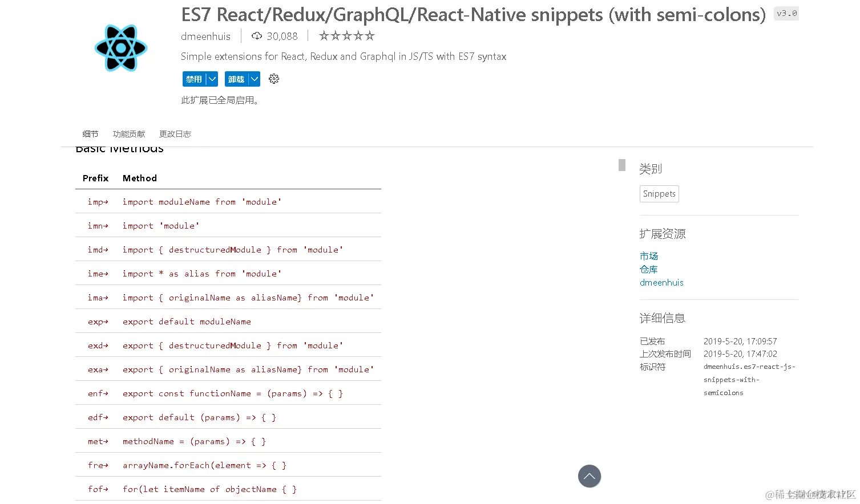Click the 此扩展已全局启用 status text
Viewport: 860px width, 504px height.
pos(220,100)
